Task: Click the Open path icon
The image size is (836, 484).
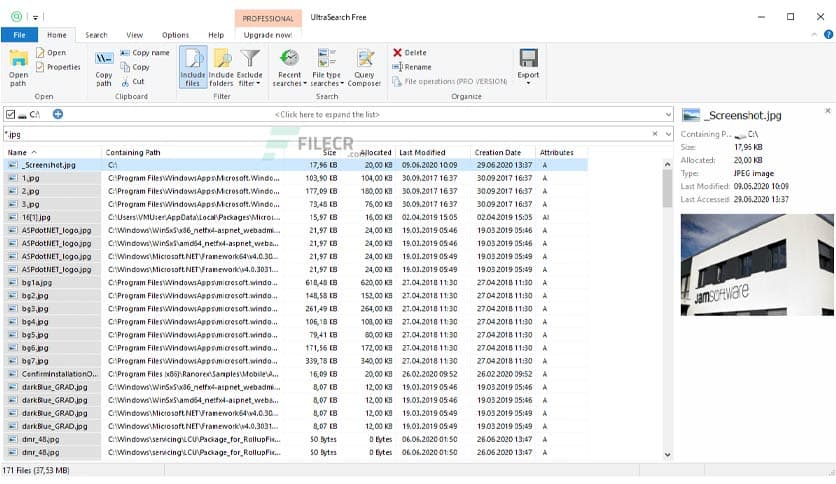Action: [x=18, y=60]
